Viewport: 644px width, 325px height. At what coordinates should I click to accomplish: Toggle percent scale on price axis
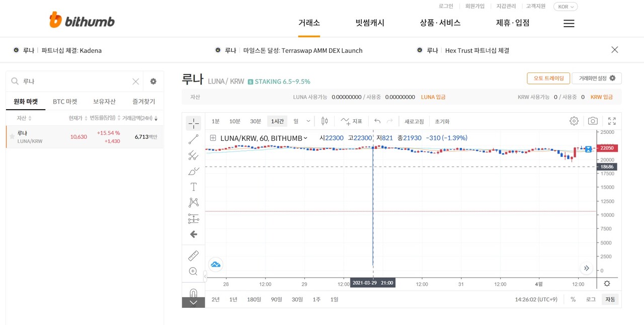(573, 299)
